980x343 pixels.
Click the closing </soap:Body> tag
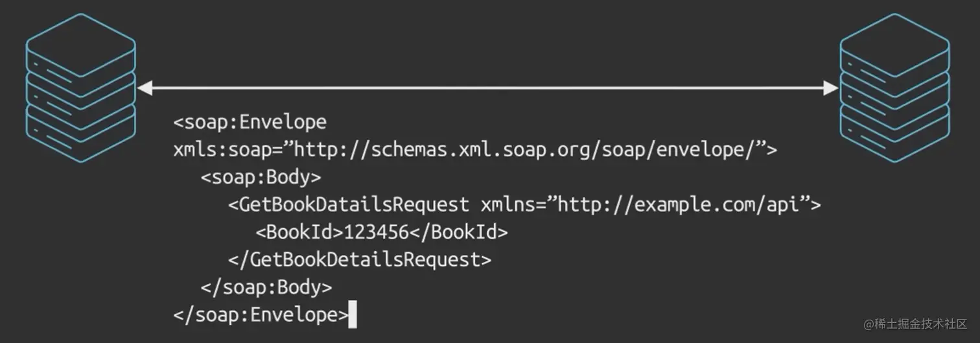click(x=266, y=288)
